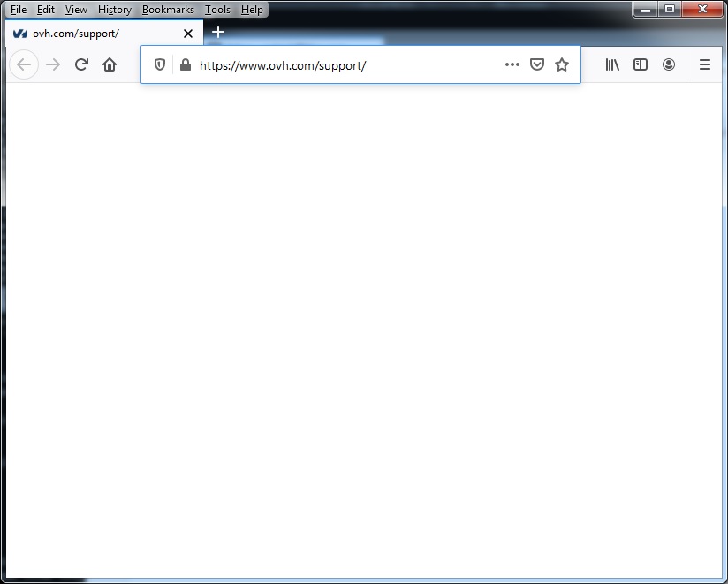Open the Bookmarks menu
Screen dimensions: 728x584
pos(168,10)
